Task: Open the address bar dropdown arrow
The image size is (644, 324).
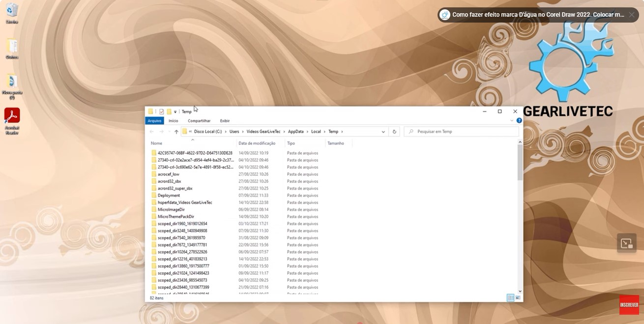Action: [383, 131]
